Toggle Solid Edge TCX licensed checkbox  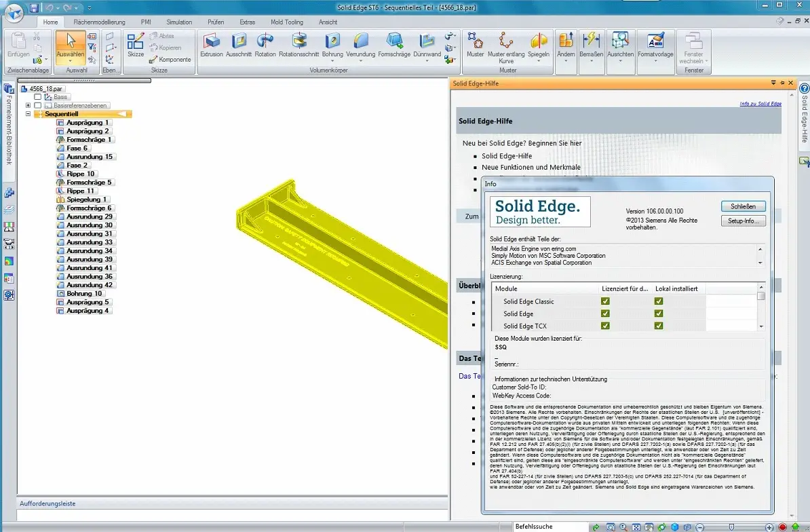point(605,326)
